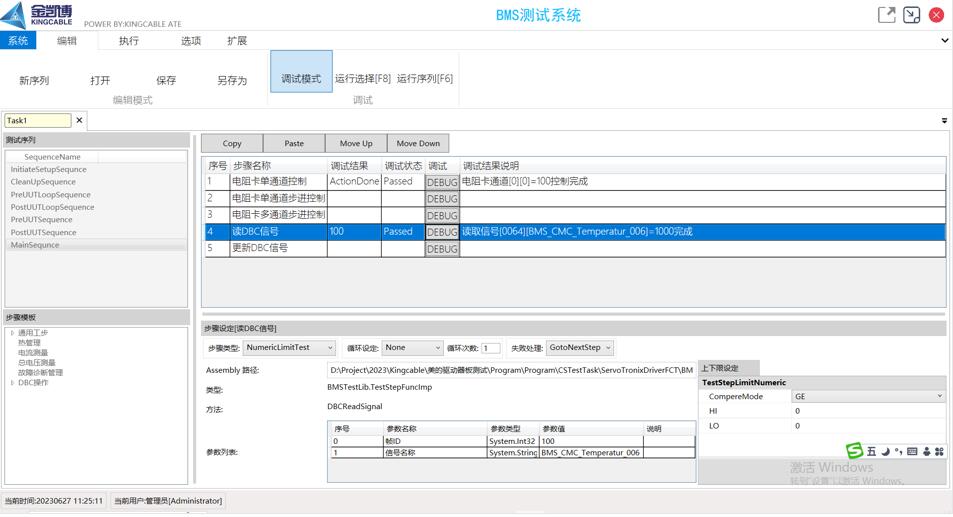Switch to the 执行 ribbon tab
The width and height of the screenshot is (953, 517).
(x=129, y=41)
